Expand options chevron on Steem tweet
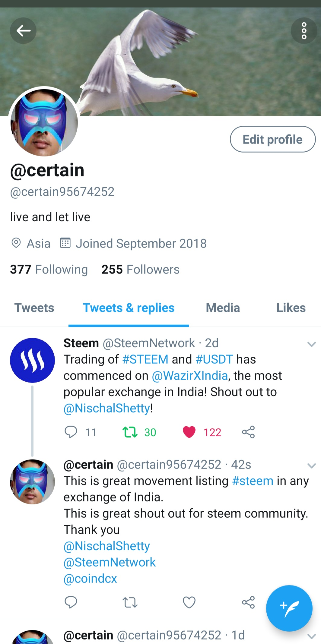Image resolution: width=321 pixels, height=644 pixels. point(311,344)
